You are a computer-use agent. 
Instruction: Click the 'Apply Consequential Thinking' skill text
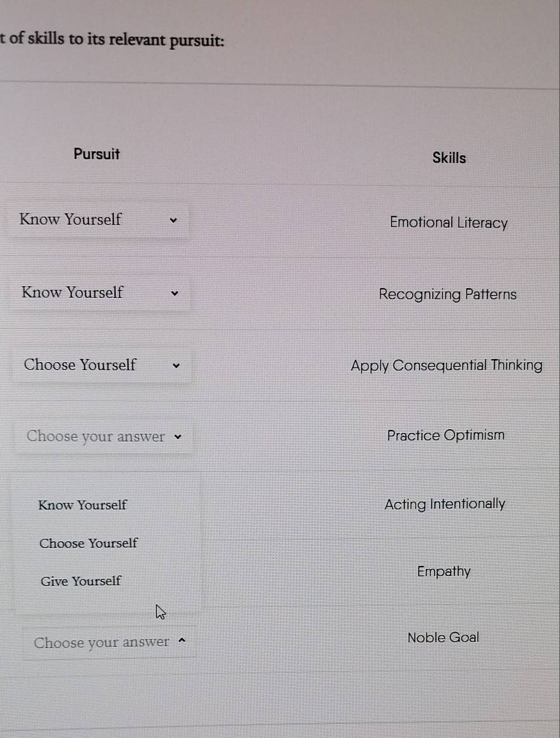[446, 366]
